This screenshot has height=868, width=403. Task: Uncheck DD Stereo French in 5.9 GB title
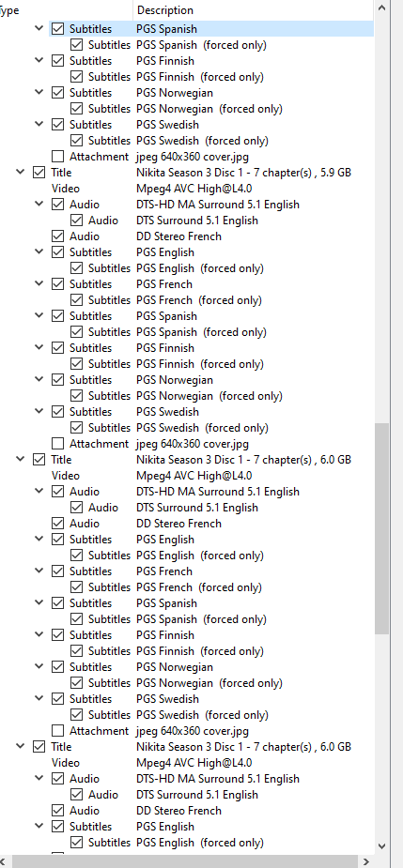click(58, 236)
